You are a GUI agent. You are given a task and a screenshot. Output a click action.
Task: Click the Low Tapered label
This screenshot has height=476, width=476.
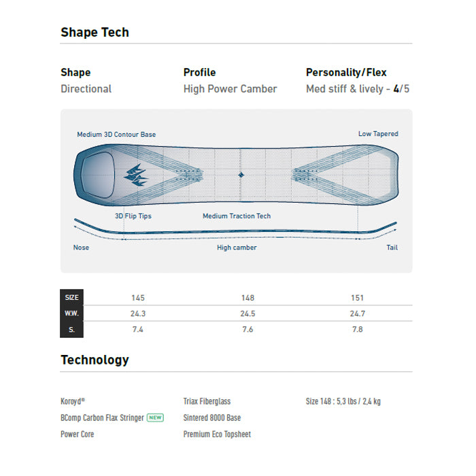[x=378, y=134]
